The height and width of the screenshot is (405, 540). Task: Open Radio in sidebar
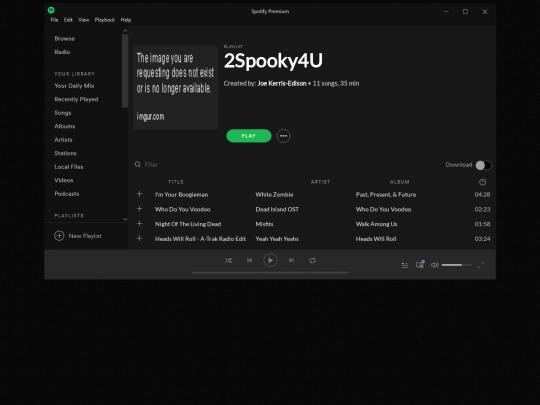point(62,52)
